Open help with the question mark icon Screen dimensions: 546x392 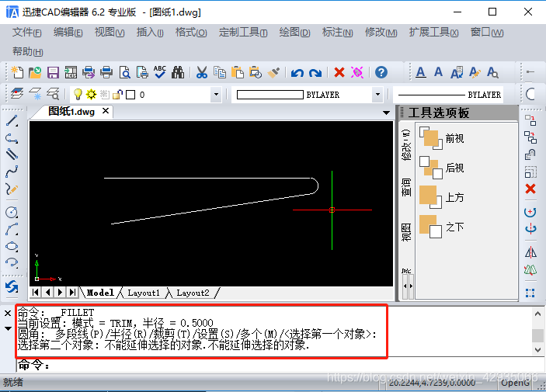click(x=381, y=72)
